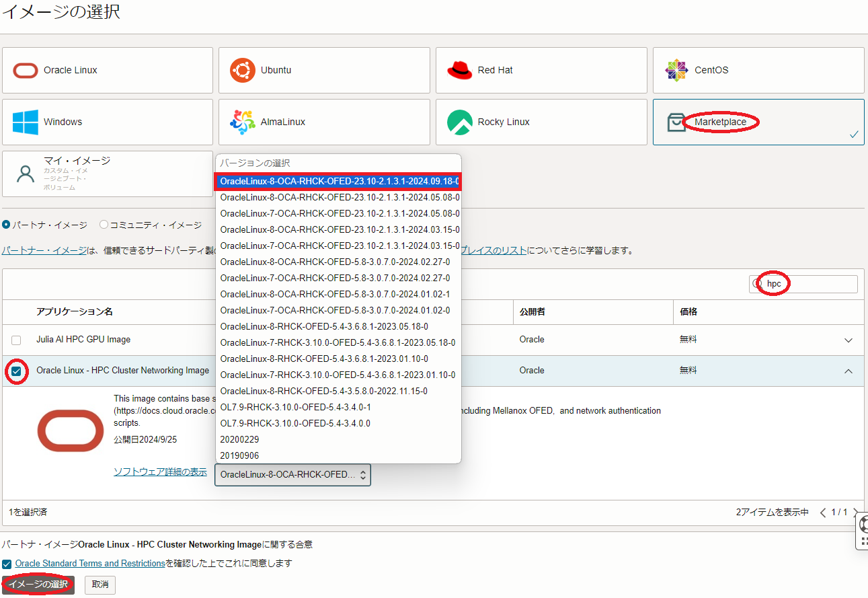Click the hpc search field
868x598 pixels.
pyautogui.click(x=809, y=284)
